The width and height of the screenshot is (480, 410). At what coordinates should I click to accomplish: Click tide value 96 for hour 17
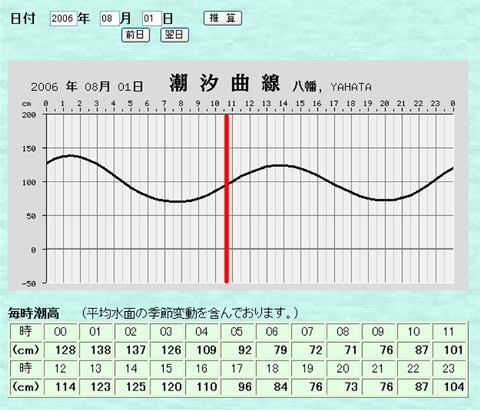pos(237,387)
